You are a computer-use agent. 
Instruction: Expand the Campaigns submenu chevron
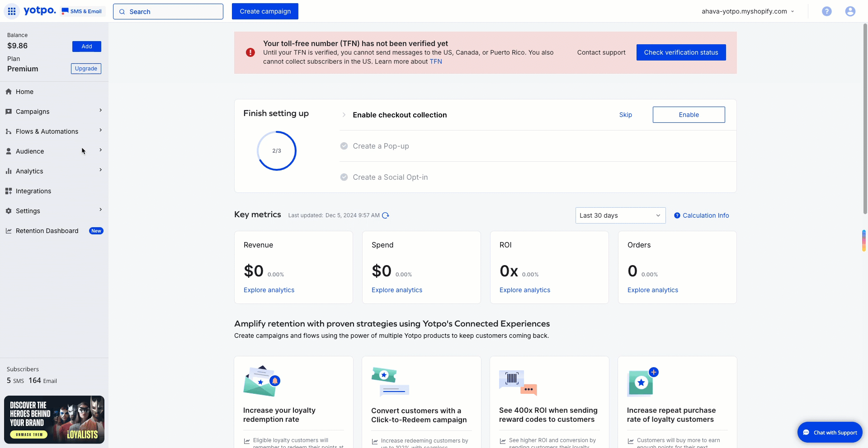[100, 110]
